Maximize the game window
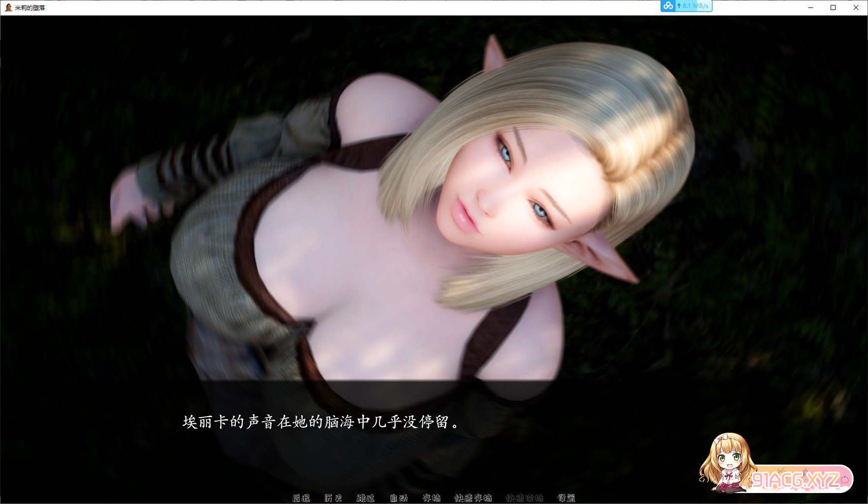Viewport: 868px width, 504px height. (833, 7)
